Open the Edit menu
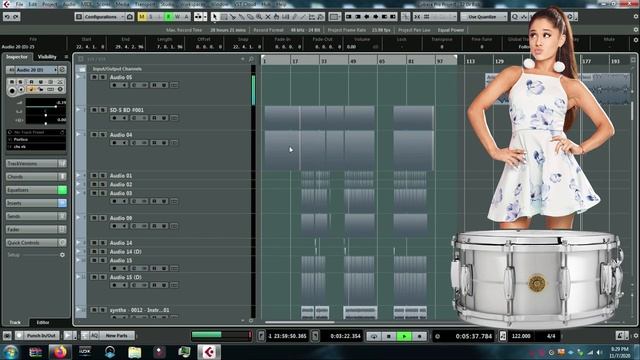The image size is (640, 360). [33, 4]
